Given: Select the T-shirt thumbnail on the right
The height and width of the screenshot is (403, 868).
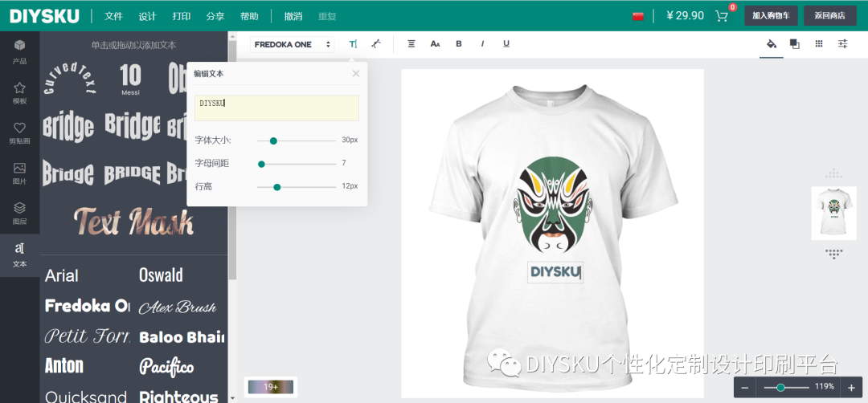Looking at the screenshot, I should coord(833,213).
